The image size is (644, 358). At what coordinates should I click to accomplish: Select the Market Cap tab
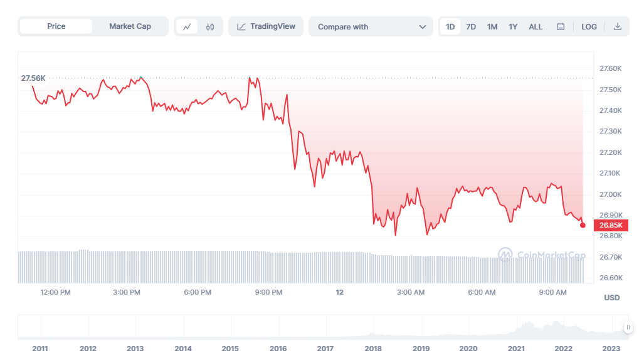coord(130,26)
